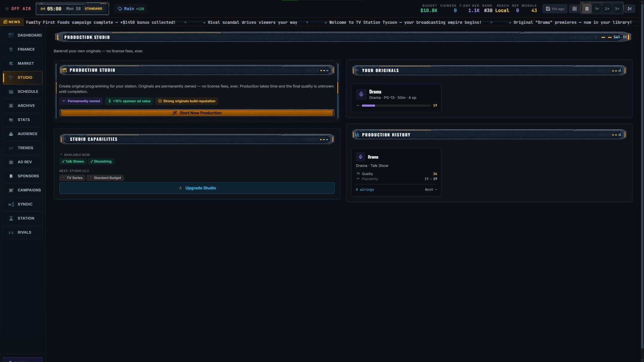
Task: Set game speed to 2x
Action: click(x=607, y=9)
